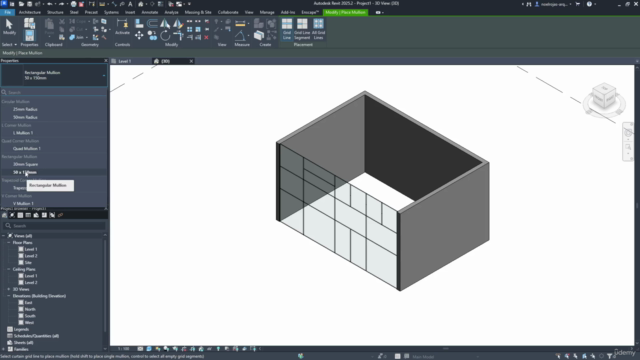
Task: Open Site floor plan in Project Browser
Action: [x=28, y=262]
